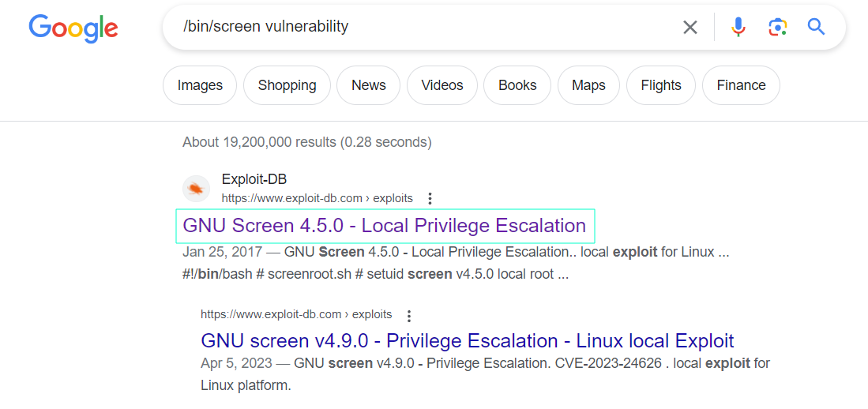868x409 pixels.
Task: Click snippet line ending 'Linux platform.'
Action: [246, 386]
